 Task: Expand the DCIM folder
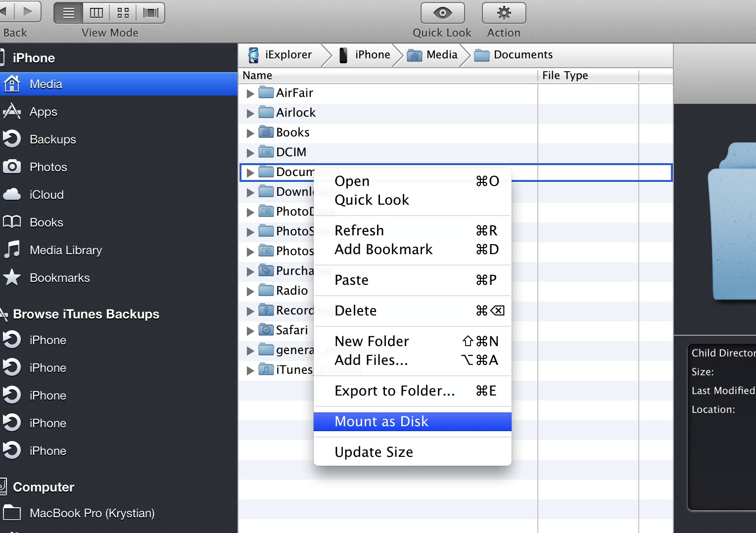click(x=250, y=153)
